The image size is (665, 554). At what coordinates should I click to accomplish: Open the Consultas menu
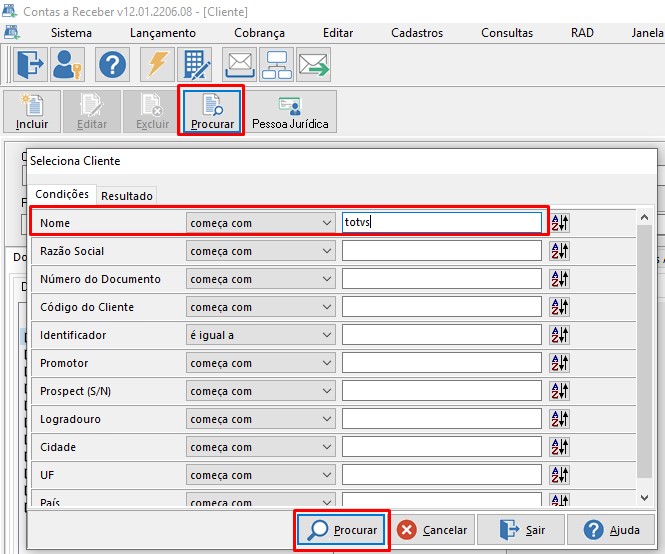507,33
